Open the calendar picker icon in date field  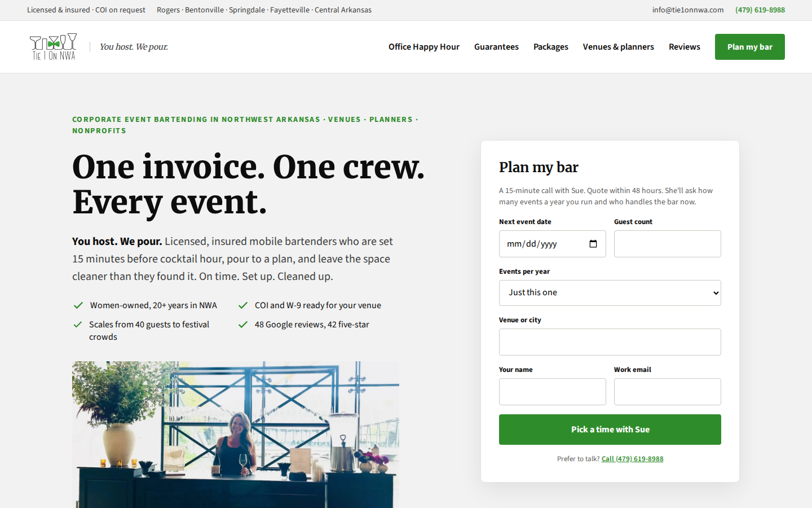[593, 244]
